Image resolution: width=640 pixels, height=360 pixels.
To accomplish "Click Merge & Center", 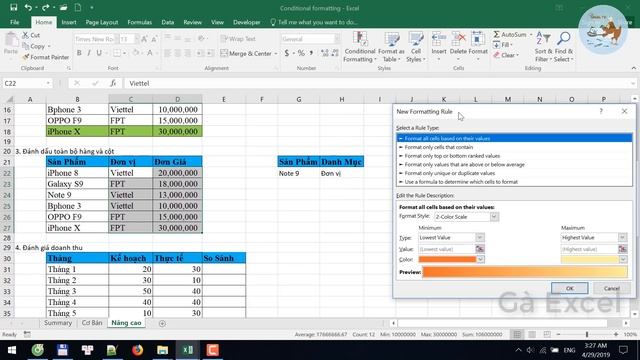I will pyautogui.click(x=246, y=53).
